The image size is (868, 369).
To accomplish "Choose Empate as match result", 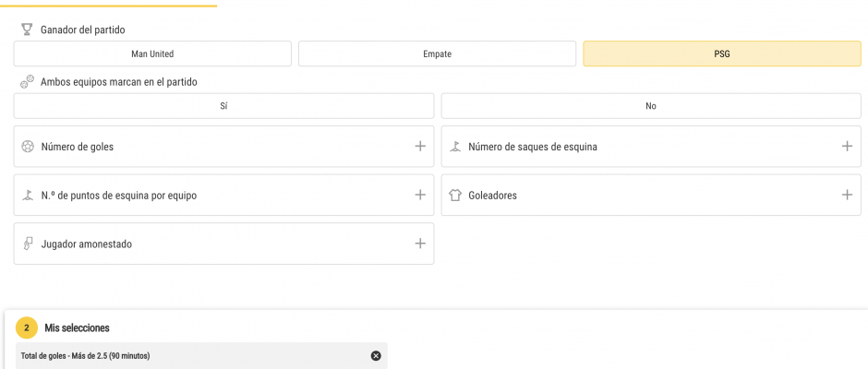I will (x=437, y=54).
